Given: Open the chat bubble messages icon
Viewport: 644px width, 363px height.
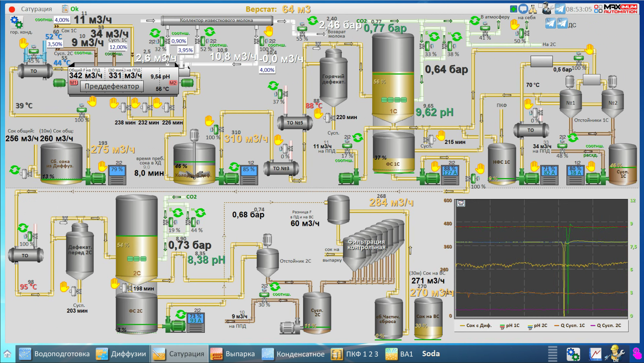Looking at the screenshot, I should click(523, 9).
